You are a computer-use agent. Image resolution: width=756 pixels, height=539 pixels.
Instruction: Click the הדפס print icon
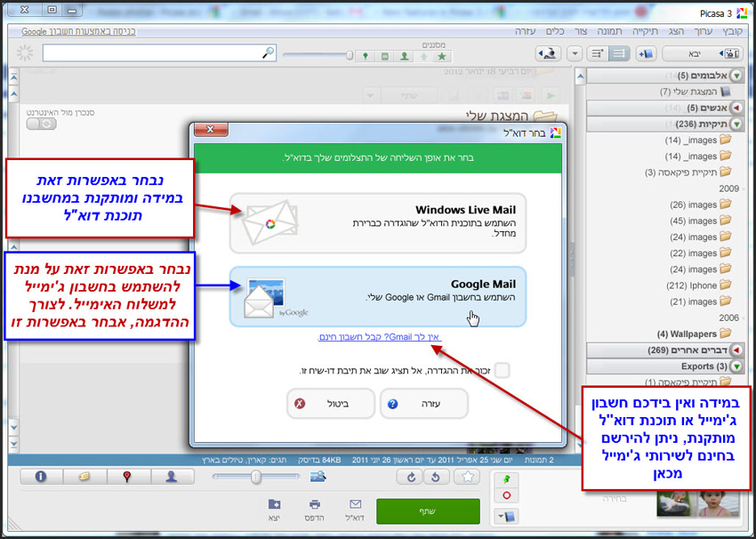[x=314, y=511]
